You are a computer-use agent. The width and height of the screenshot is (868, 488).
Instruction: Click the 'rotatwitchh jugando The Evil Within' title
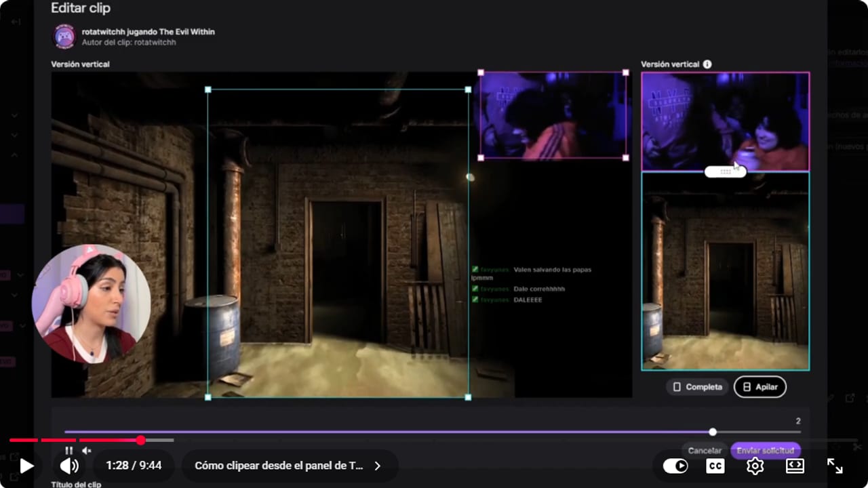[x=149, y=32]
